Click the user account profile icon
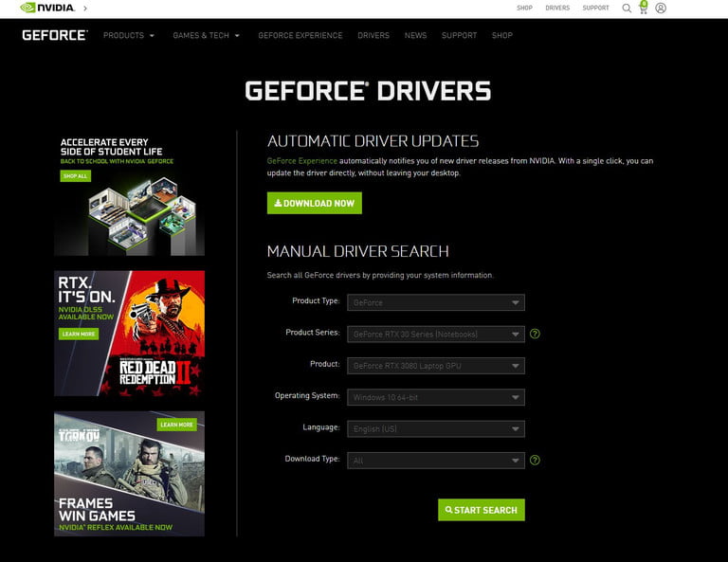Image resolution: width=728 pixels, height=562 pixels. point(661,9)
